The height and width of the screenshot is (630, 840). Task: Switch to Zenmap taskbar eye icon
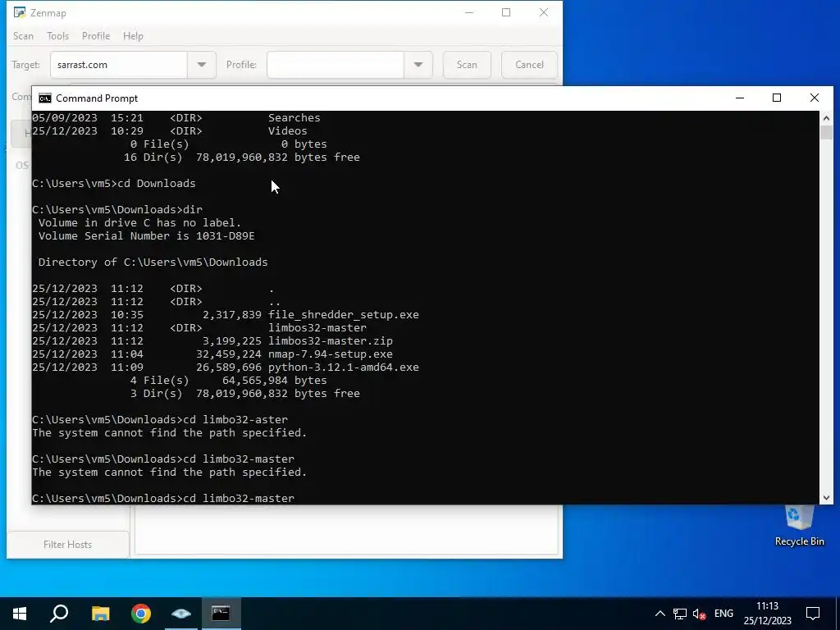pyautogui.click(x=181, y=614)
